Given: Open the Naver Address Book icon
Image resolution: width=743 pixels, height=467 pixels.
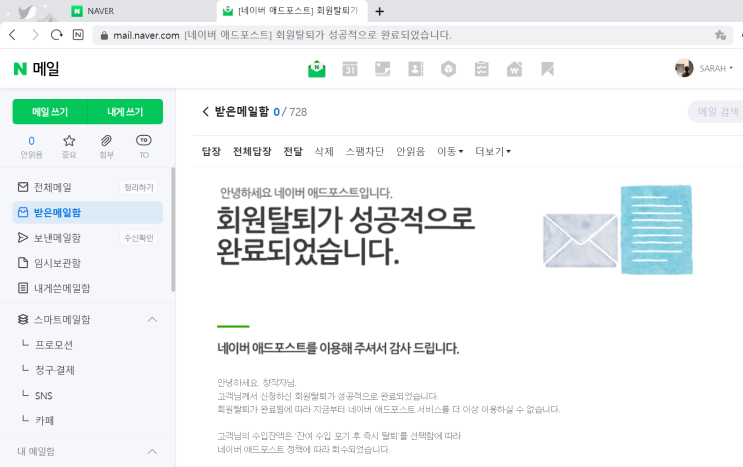Looking at the screenshot, I should (416, 69).
